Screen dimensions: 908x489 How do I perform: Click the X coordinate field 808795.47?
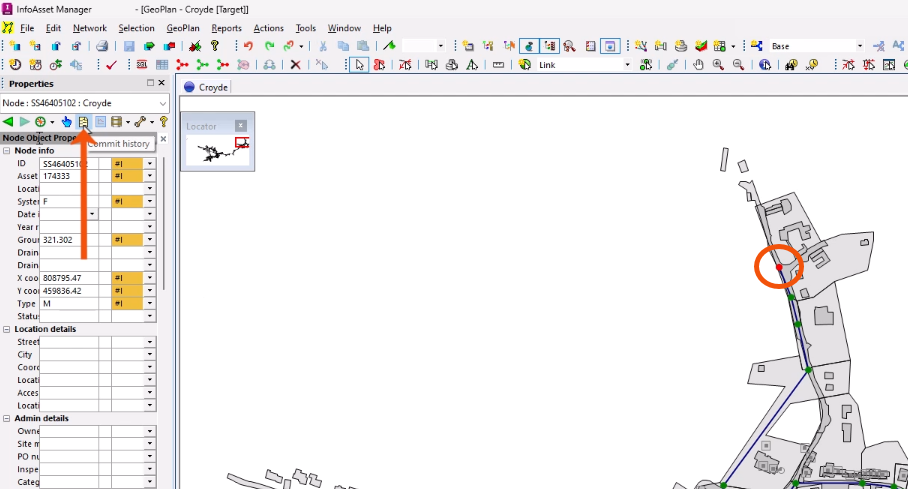[x=69, y=278]
